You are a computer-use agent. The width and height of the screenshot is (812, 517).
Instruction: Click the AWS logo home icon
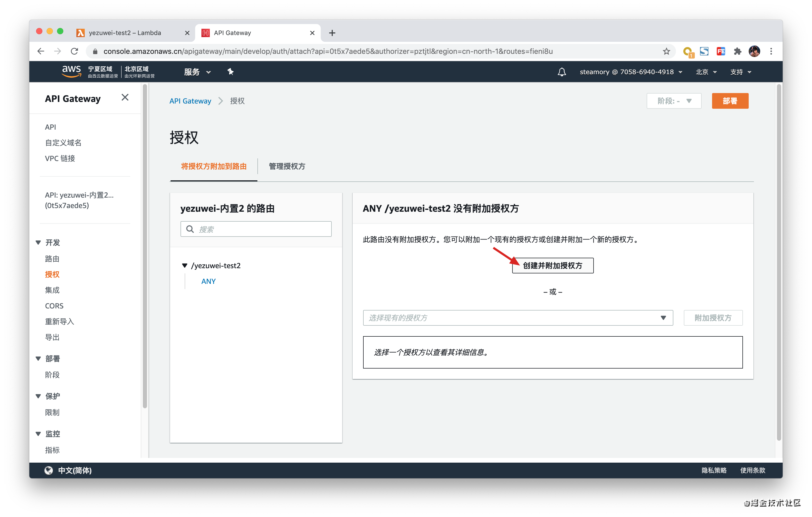pyautogui.click(x=71, y=71)
